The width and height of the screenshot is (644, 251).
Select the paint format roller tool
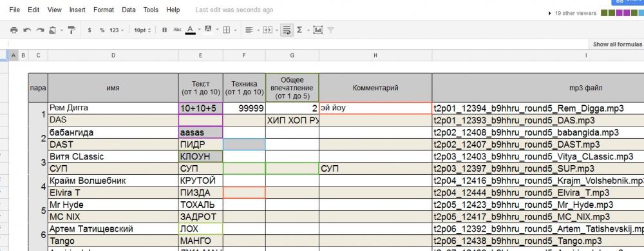point(71,30)
